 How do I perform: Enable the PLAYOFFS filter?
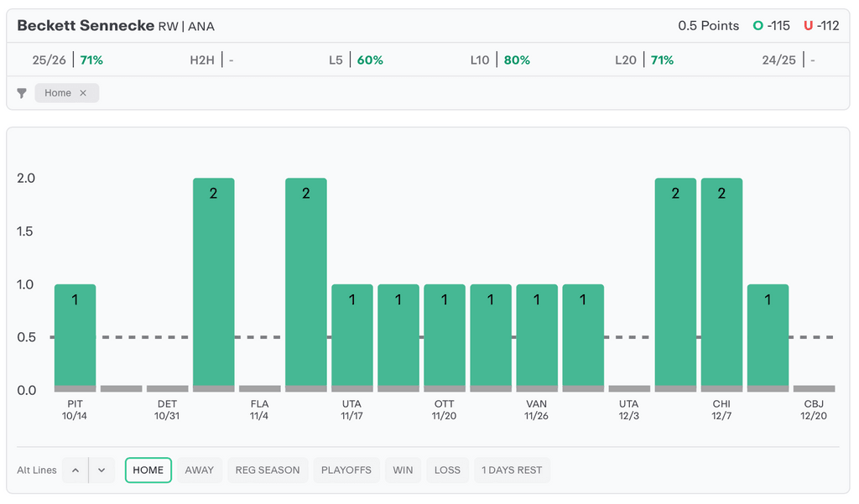346,470
